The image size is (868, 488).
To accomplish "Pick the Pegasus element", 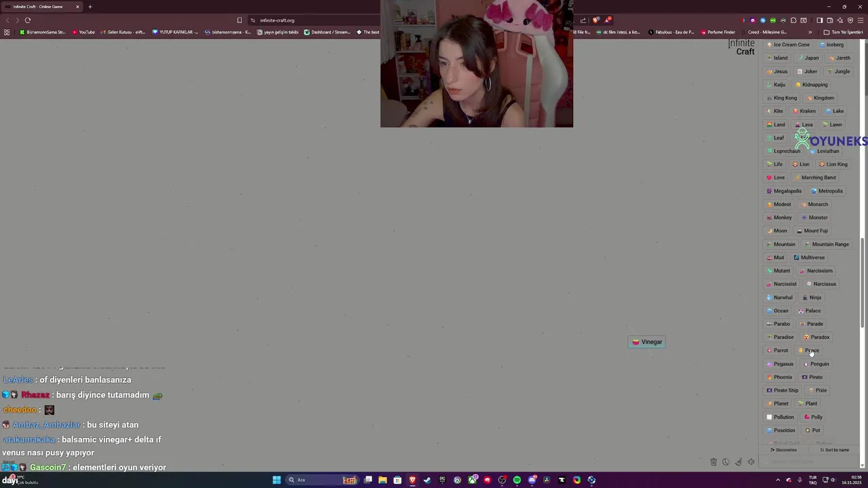I will pyautogui.click(x=780, y=364).
